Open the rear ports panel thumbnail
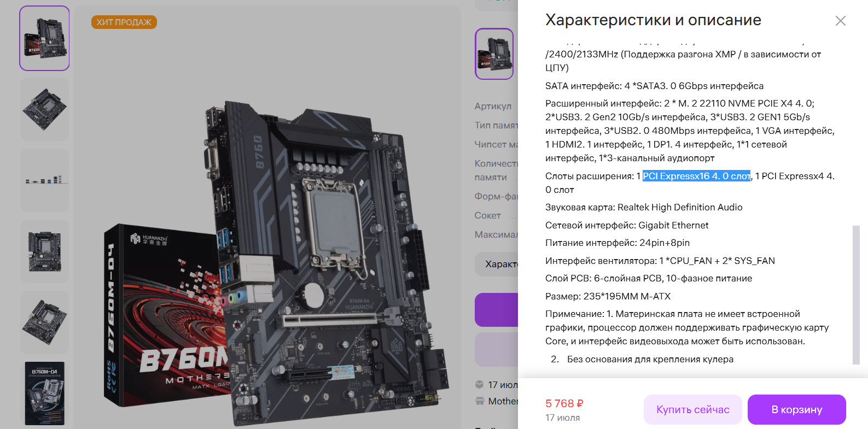This screenshot has height=429, width=868. click(44, 180)
